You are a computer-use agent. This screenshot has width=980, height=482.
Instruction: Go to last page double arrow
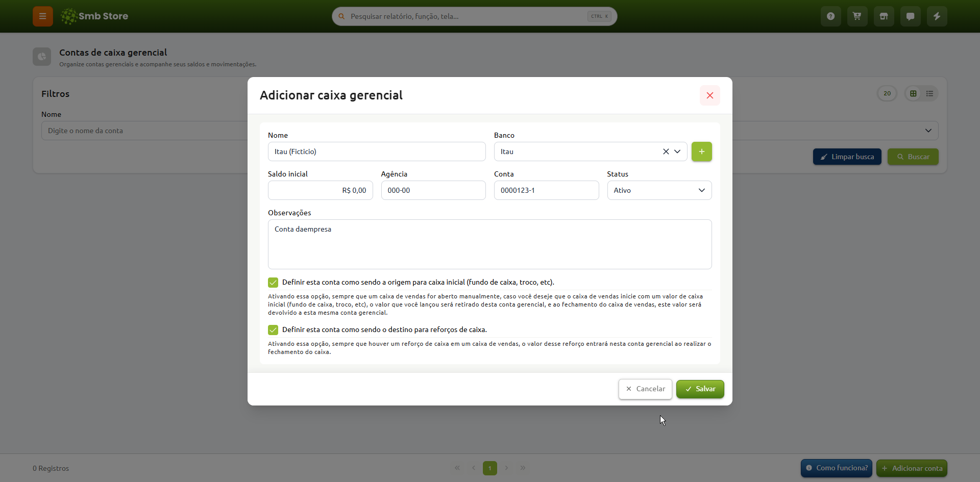(523, 468)
